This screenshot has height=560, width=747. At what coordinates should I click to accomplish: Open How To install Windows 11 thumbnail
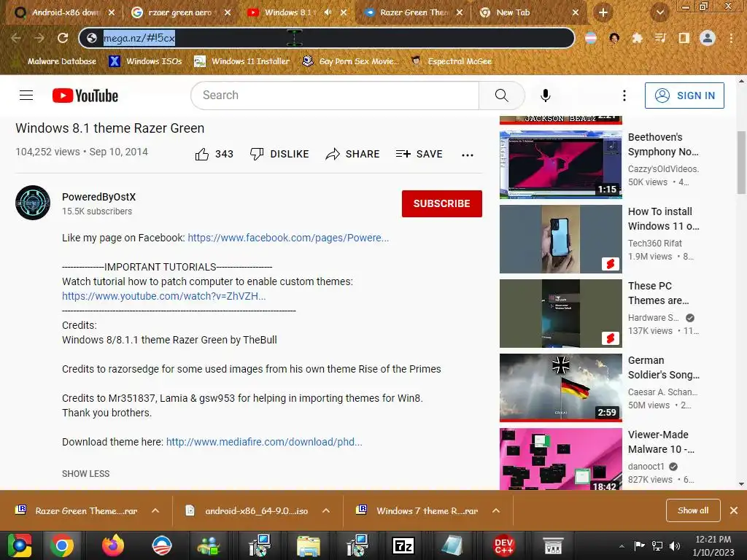[561, 239]
